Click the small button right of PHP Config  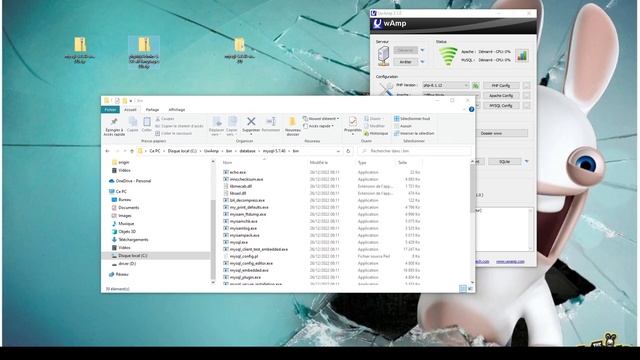(526, 85)
